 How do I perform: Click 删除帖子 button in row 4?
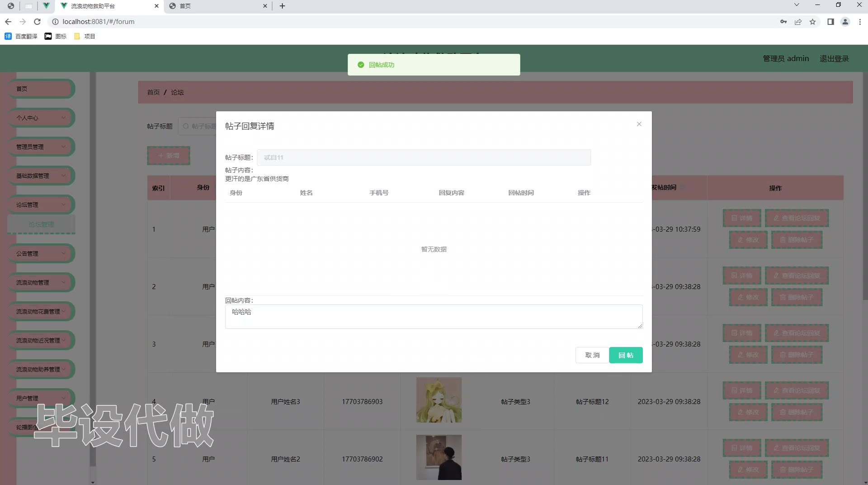[x=797, y=412]
